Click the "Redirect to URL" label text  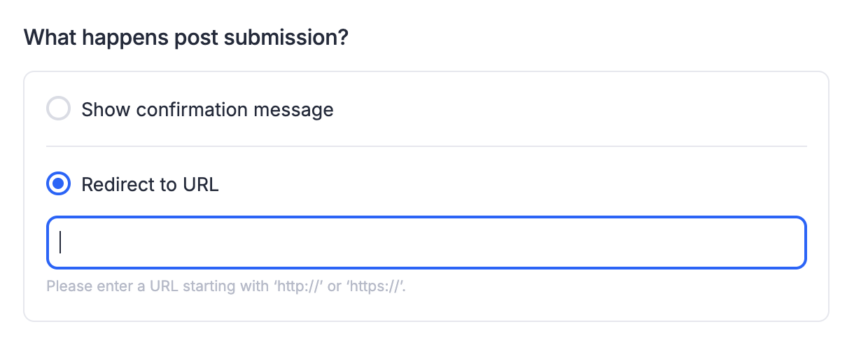tap(150, 185)
